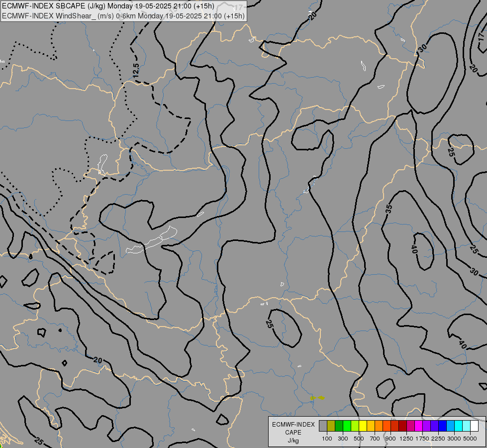Image resolution: width=487 pixels, height=448 pixels.
Task: Click the dark green legend swatch
Action: 339,426
